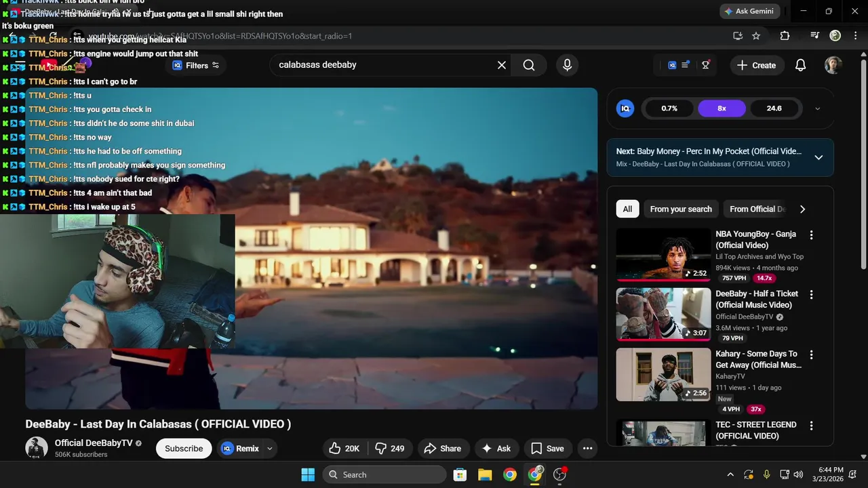The width and height of the screenshot is (868, 488).
Task: Select the purple 8x stat pill
Action: click(x=722, y=108)
